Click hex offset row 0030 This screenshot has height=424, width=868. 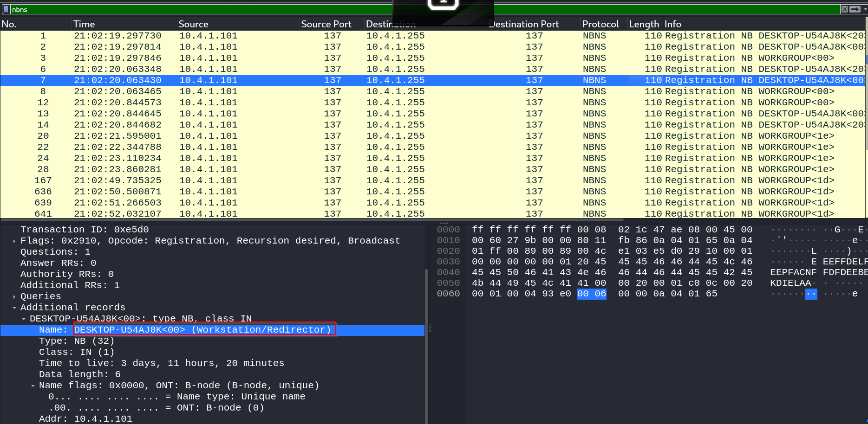(x=448, y=262)
